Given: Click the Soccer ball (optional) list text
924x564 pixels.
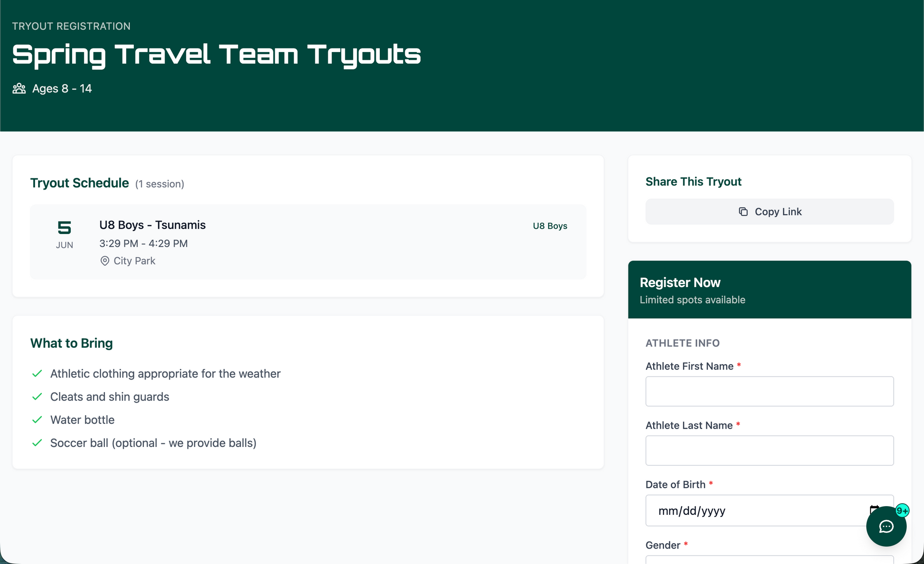Looking at the screenshot, I should pos(153,443).
